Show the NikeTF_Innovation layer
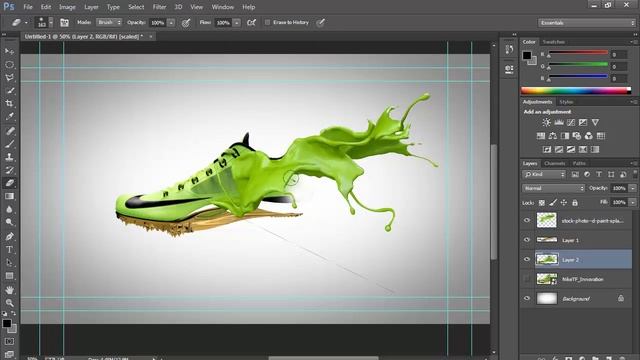640x360 pixels. coord(527,279)
